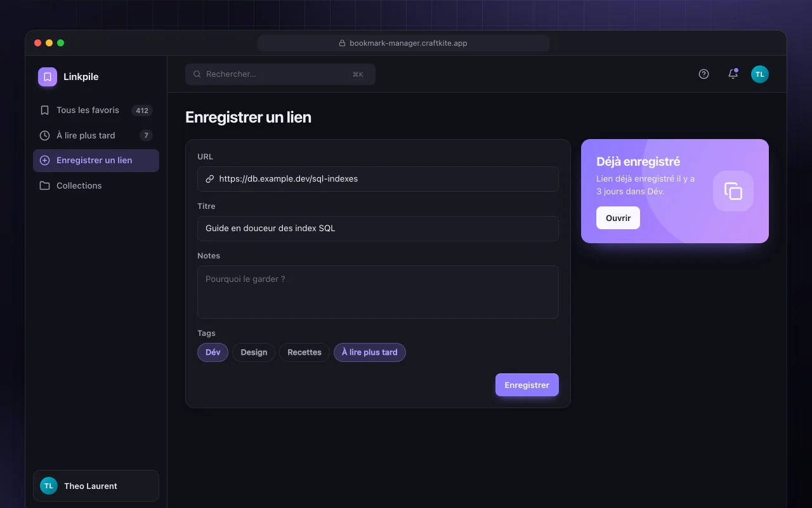Toggle the Design tag
Image resolution: width=812 pixels, height=508 pixels.
click(254, 352)
